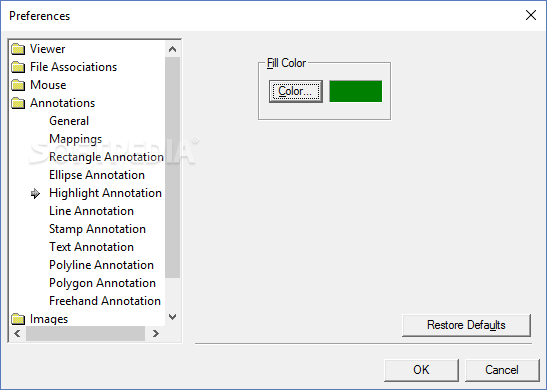Click the File Associations folder icon

click(18, 67)
